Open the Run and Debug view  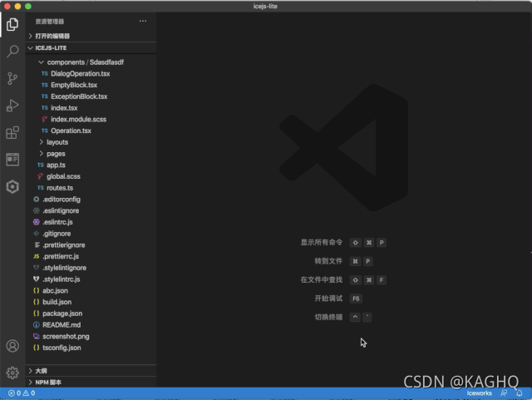pos(12,106)
